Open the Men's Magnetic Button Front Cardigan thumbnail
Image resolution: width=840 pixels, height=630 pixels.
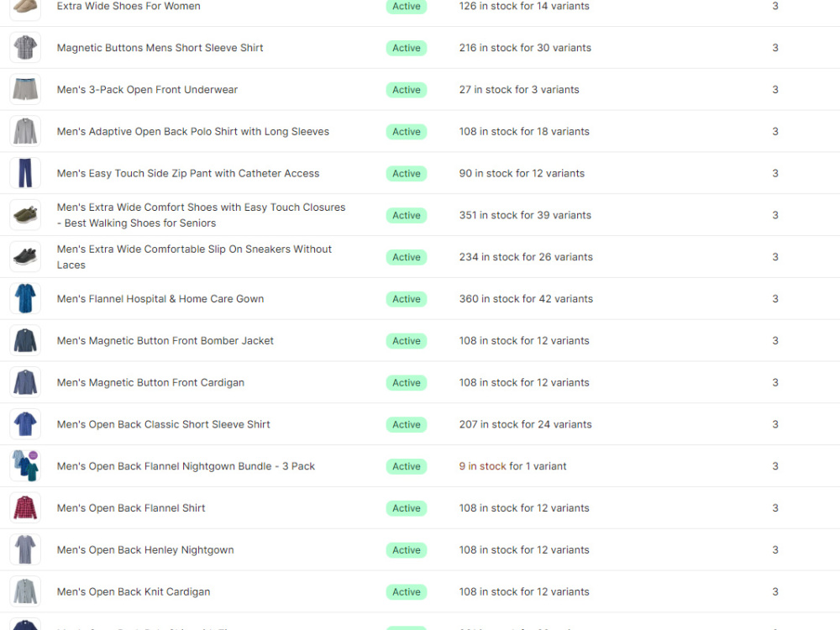coord(25,382)
